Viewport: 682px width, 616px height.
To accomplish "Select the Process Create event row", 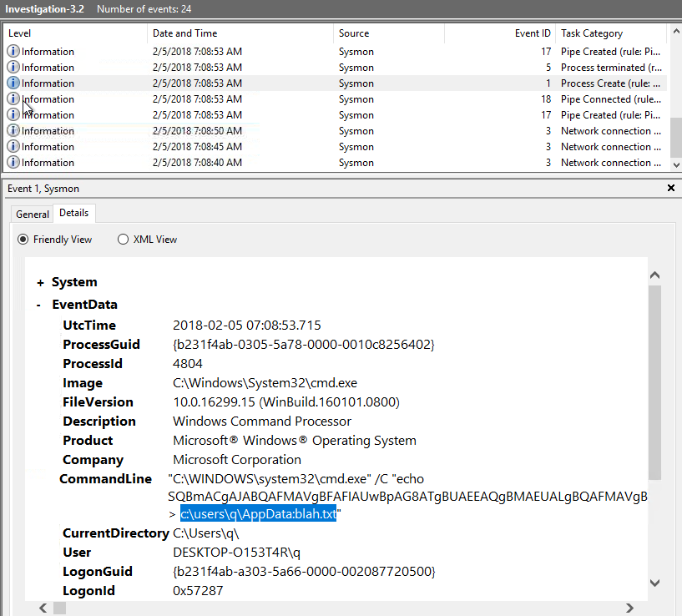I will 335,83.
